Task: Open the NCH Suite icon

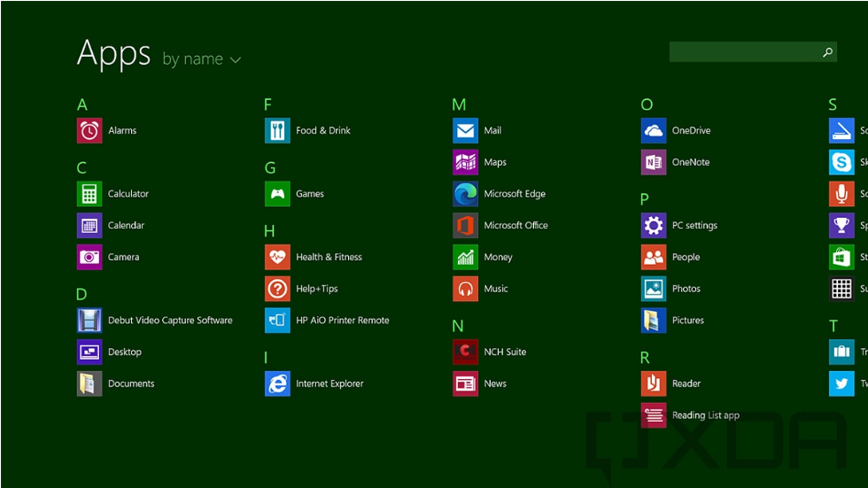Action: tap(465, 352)
